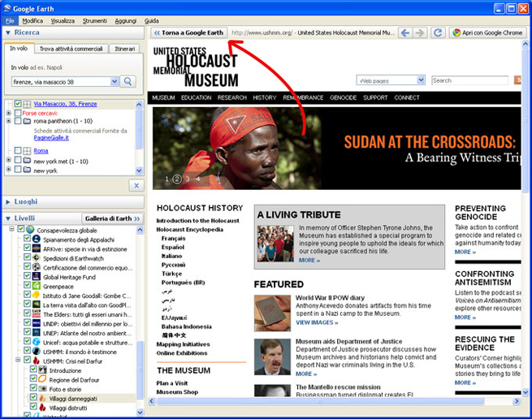
Task: Click the ARKive layer icon
Action: point(37,248)
